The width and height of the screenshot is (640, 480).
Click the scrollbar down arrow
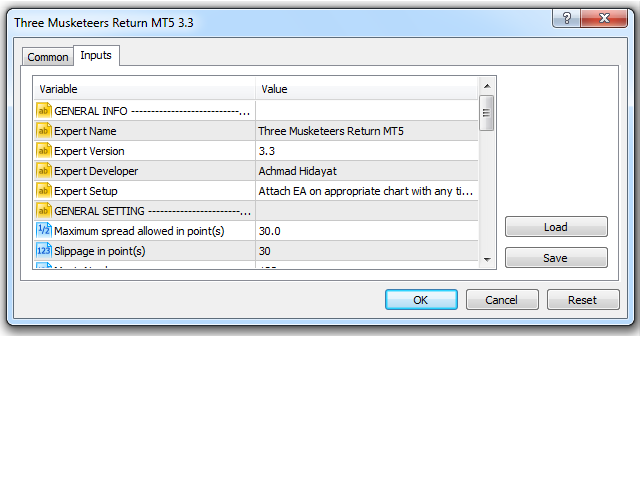(x=487, y=260)
